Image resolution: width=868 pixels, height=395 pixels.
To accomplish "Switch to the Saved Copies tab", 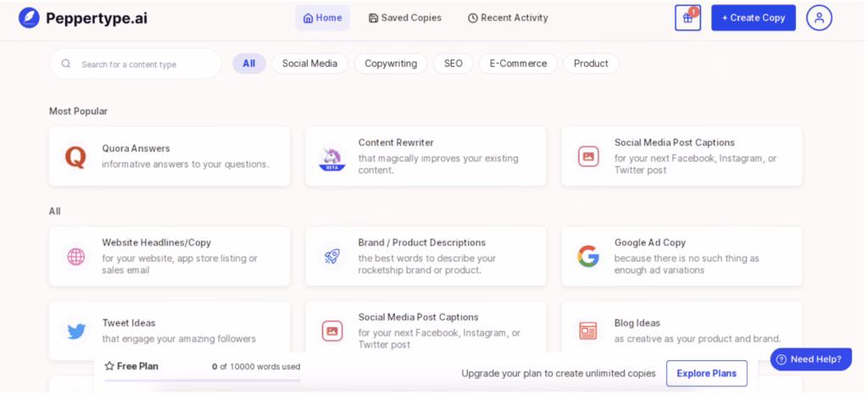I will [405, 18].
